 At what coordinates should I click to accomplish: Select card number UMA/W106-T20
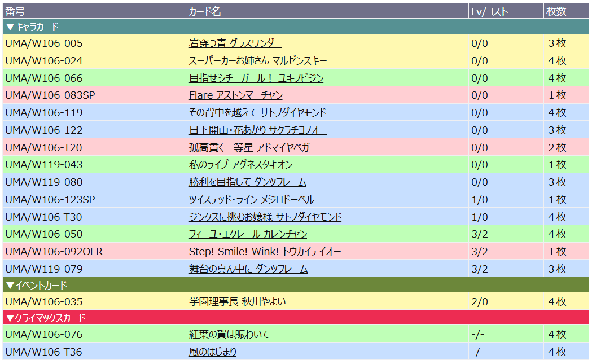pyautogui.click(x=43, y=148)
